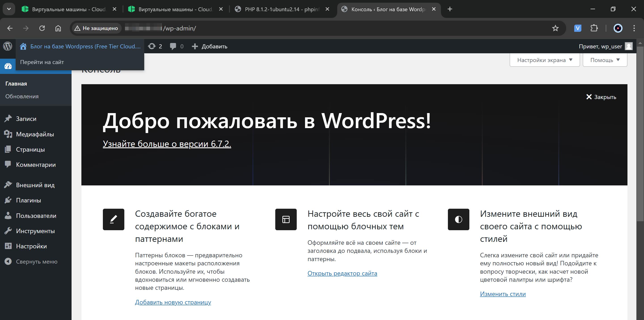Viewport: 644px width, 320px height.
Task: Open Плагины via its plugin icon
Action: (8, 200)
